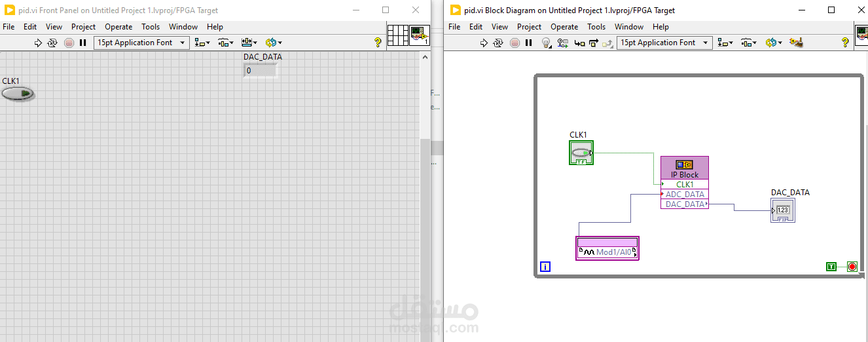
Task: Click the Step Out debugging icon
Action: click(608, 43)
